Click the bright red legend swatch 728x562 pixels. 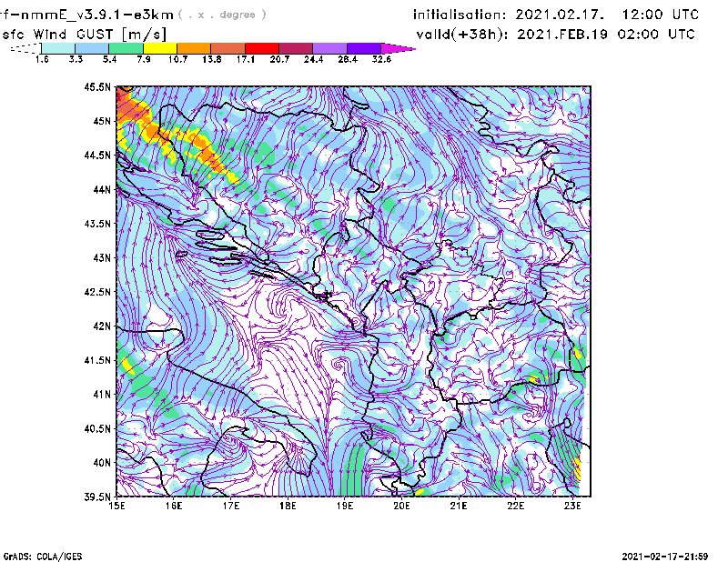[x=262, y=48]
